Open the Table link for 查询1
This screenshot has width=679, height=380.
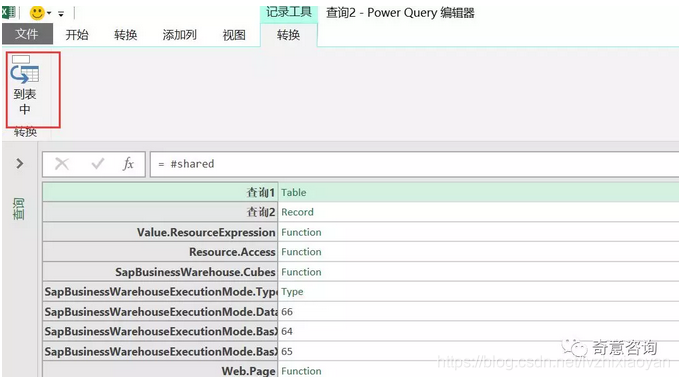click(294, 193)
